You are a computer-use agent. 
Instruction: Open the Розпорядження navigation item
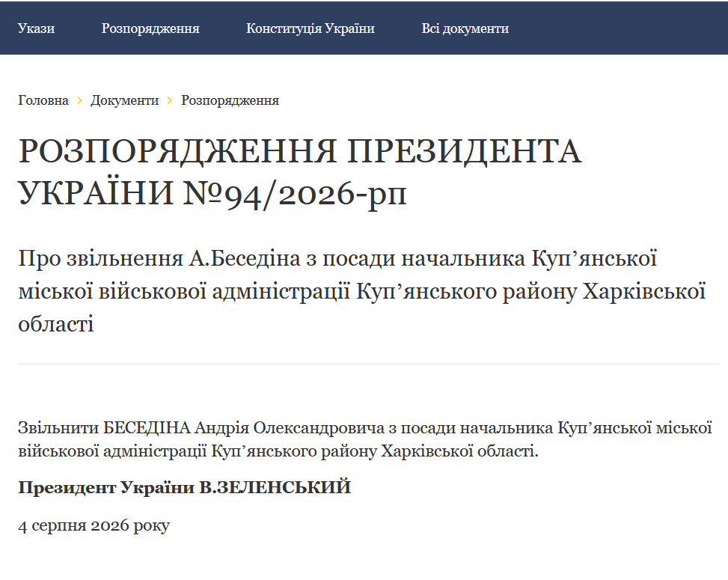pos(150,28)
